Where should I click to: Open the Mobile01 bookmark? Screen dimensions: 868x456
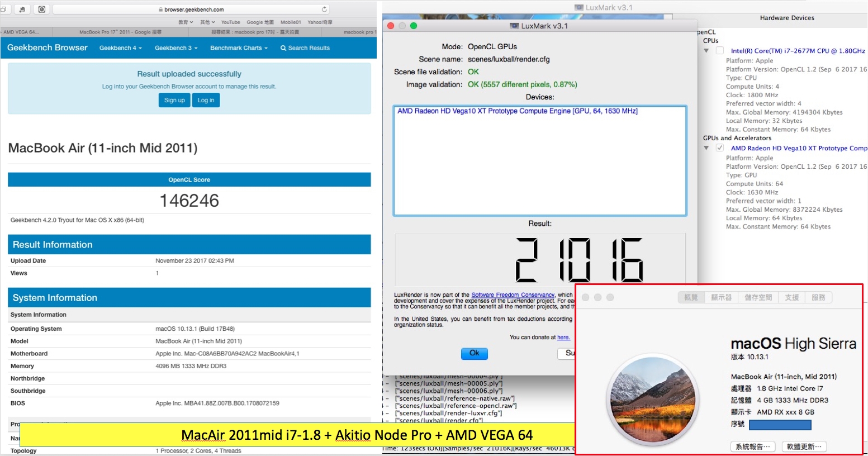(x=291, y=22)
